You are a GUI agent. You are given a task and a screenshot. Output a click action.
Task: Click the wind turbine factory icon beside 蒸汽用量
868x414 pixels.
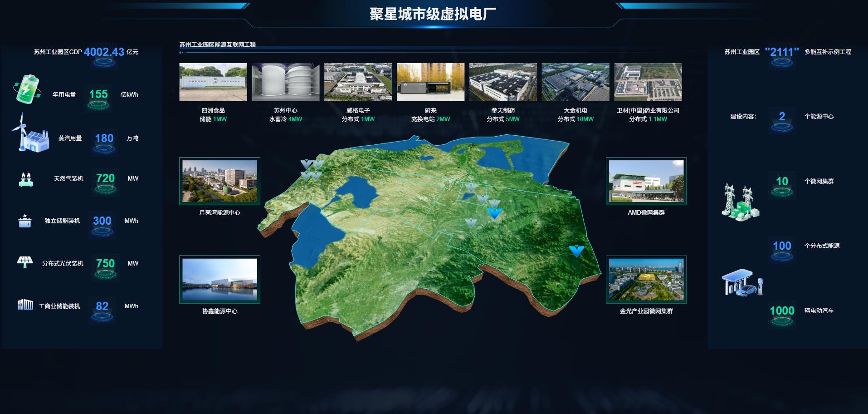click(x=30, y=133)
